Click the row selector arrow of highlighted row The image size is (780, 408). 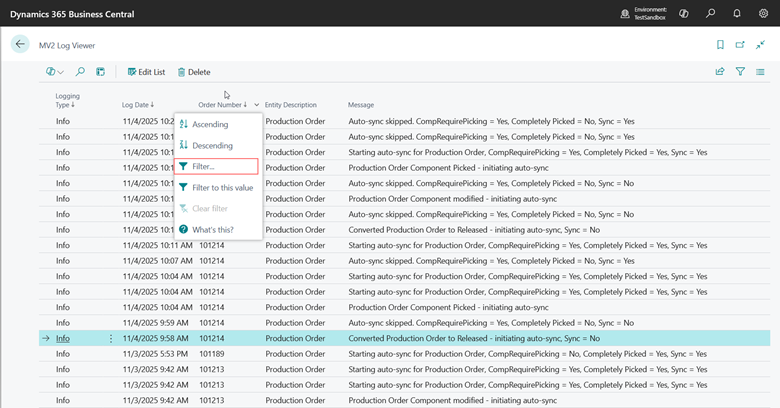coord(46,338)
